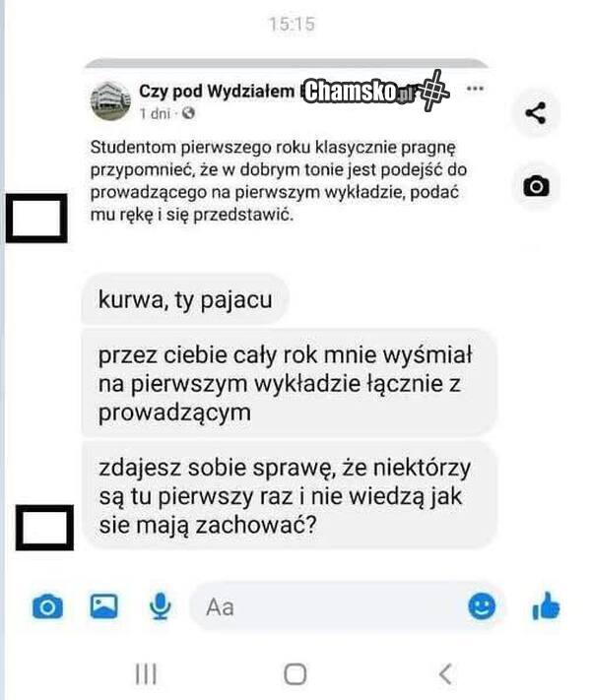591x700 pixels.
Task: Select the message starting 'zdajesz sobie sprawę'
Action: click(x=289, y=495)
